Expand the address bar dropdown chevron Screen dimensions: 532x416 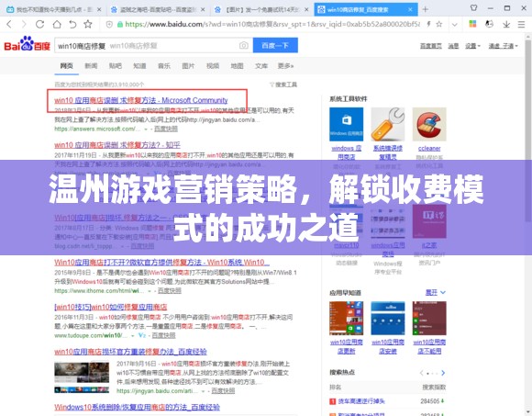click(x=455, y=24)
